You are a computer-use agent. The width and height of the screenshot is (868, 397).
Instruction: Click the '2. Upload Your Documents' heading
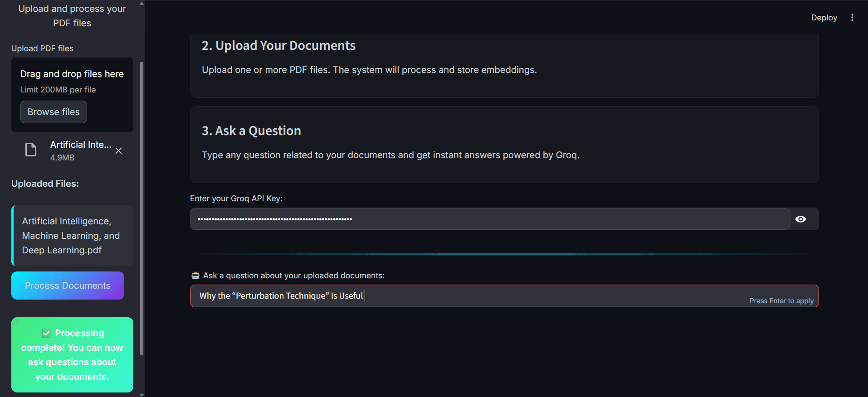point(278,46)
